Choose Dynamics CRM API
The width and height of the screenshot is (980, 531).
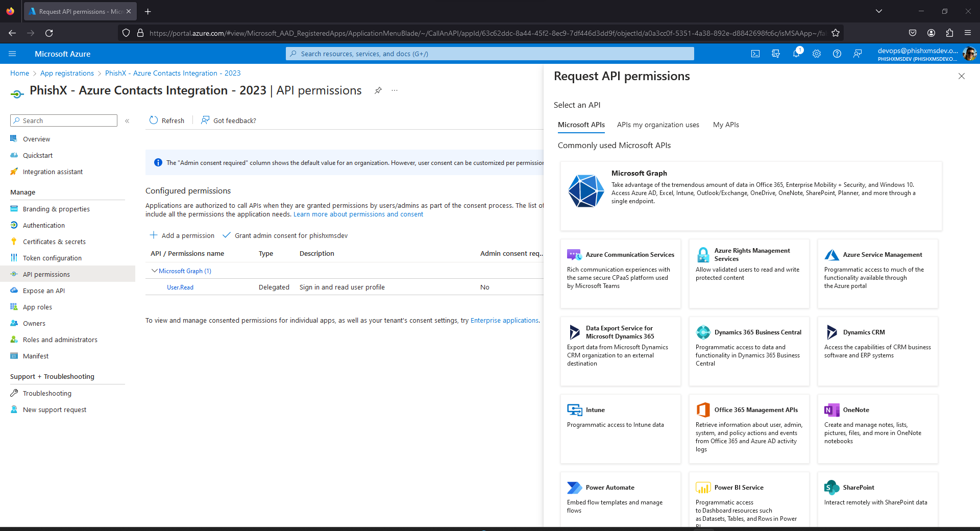877,351
